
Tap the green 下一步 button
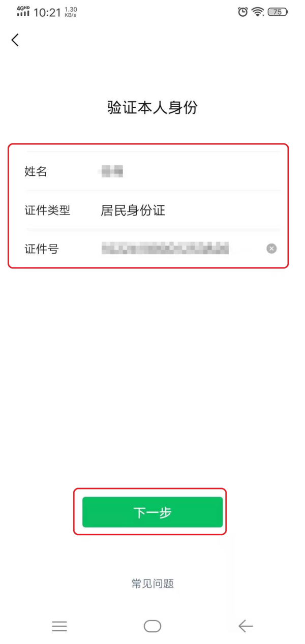click(152, 512)
